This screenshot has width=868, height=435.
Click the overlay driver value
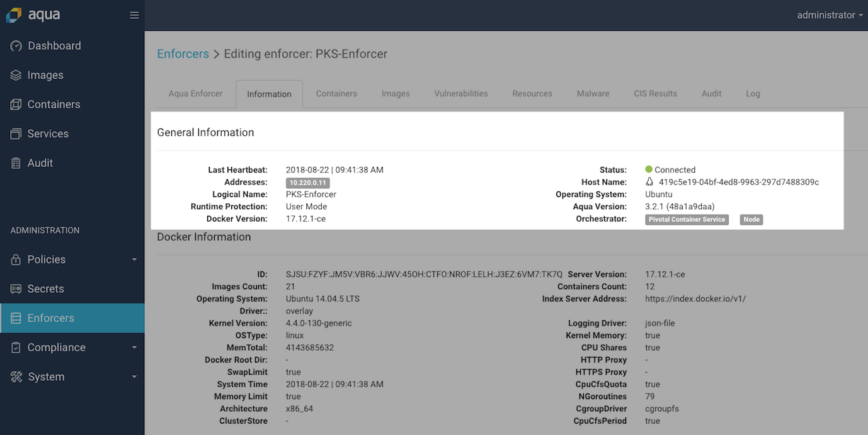pyautogui.click(x=299, y=311)
